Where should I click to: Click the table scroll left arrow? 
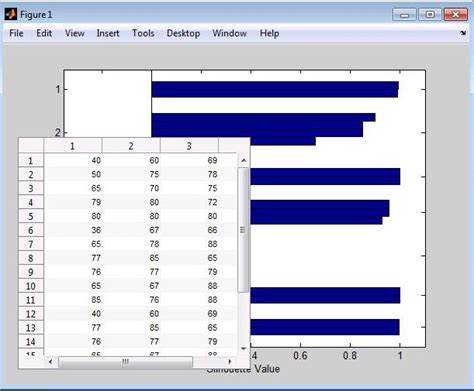click(50, 361)
